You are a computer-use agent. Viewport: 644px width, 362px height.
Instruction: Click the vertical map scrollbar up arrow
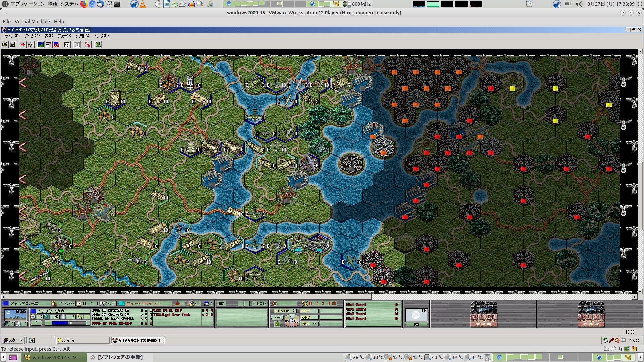pos(640,52)
